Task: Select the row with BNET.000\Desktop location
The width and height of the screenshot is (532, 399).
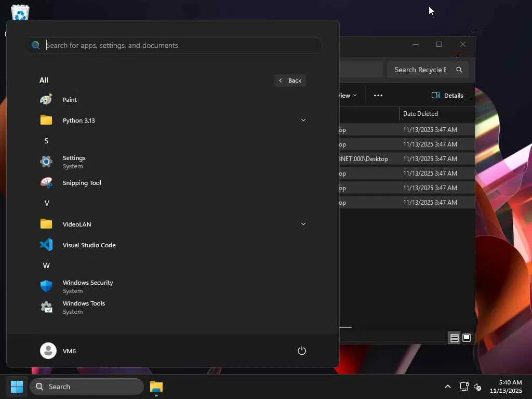Action: click(x=407, y=159)
